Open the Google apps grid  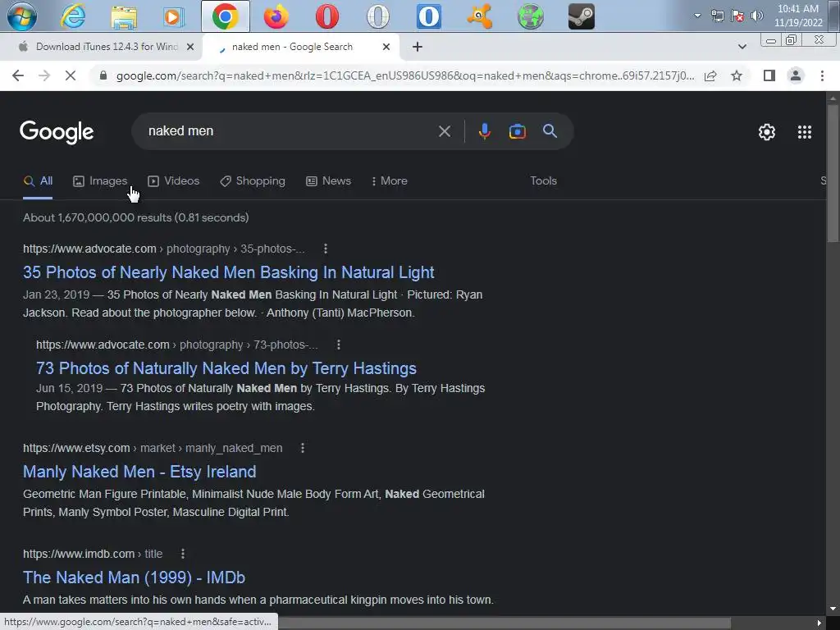pos(804,132)
